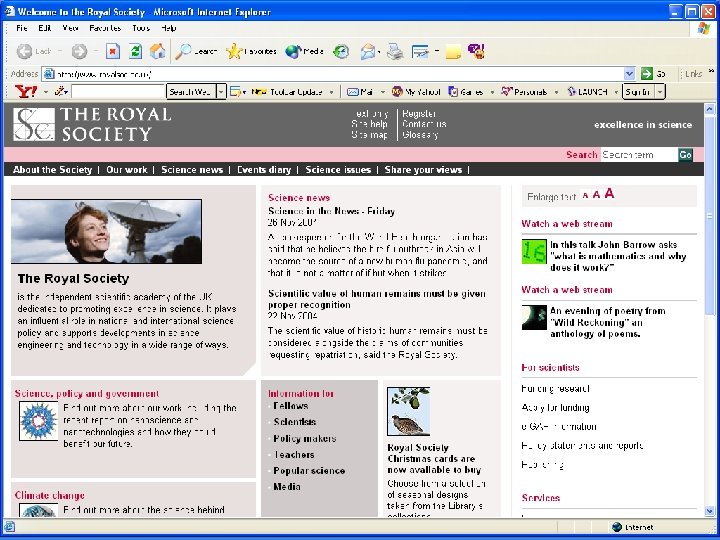Open the John Barrow web stream thumbnail
This screenshot has width=720, height=540.
(x=534, y=251)
